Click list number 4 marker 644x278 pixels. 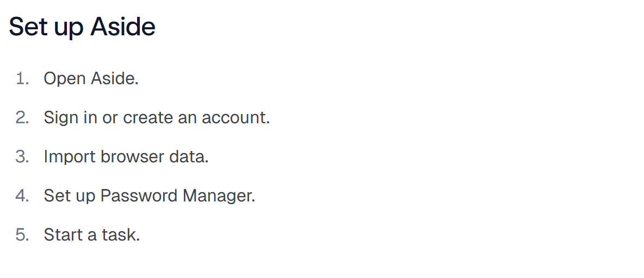23,195
